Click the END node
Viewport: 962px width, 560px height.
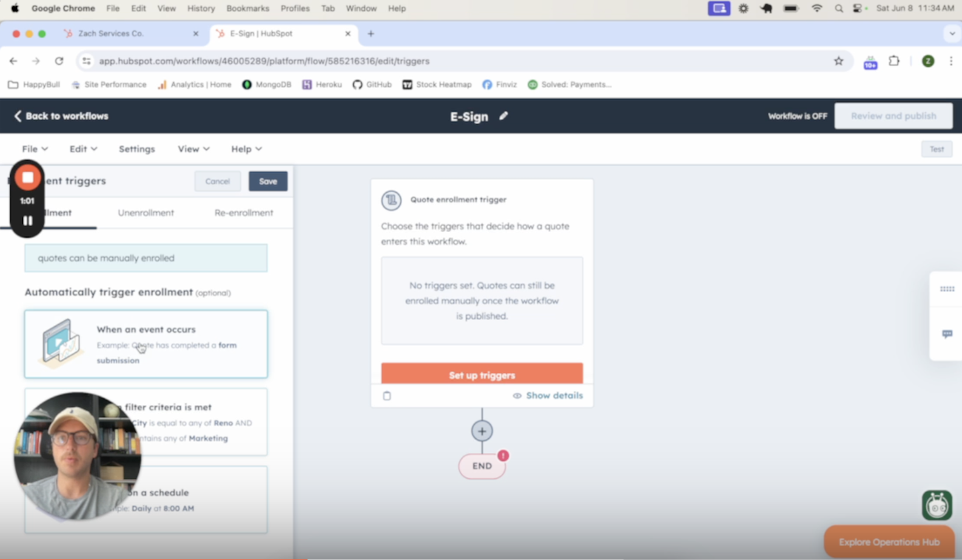click(482, 466)
